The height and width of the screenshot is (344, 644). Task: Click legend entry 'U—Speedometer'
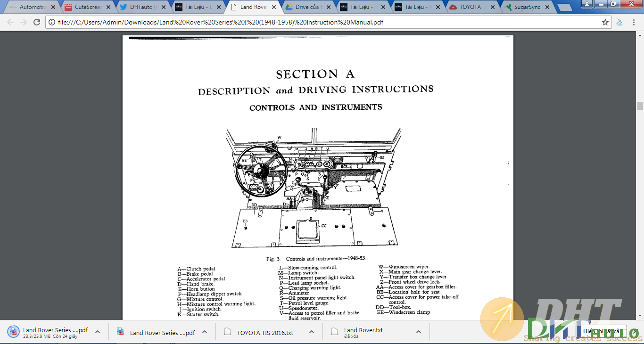coord(299,308)
